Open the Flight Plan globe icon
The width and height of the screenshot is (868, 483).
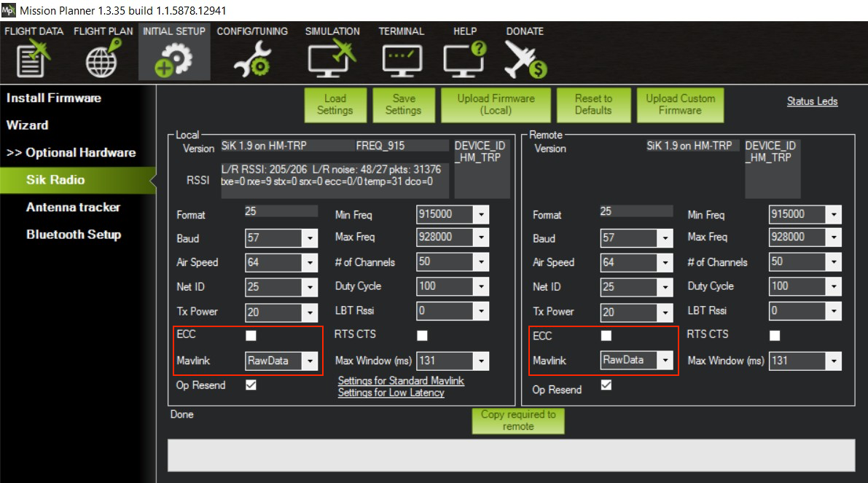[103, 59]
